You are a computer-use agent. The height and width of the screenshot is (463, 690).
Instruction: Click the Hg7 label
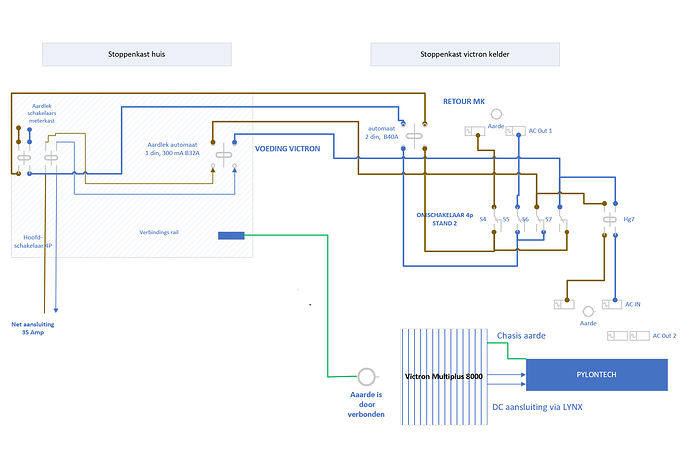(x=629, y=219)
